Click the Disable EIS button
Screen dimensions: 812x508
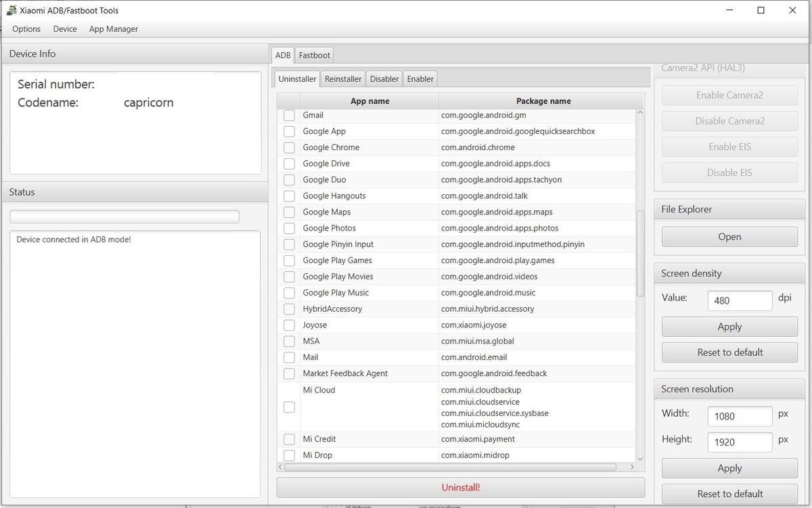[x=729, y=172]
